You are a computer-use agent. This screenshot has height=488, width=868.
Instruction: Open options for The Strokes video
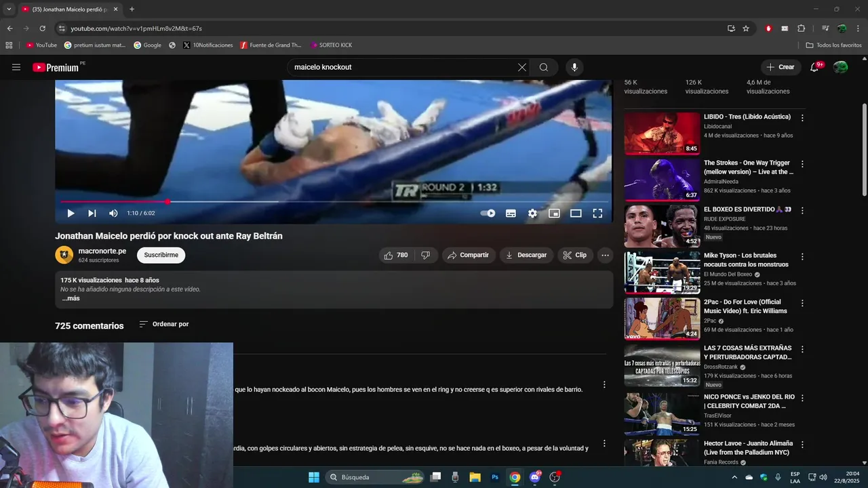tap(802, 164)
